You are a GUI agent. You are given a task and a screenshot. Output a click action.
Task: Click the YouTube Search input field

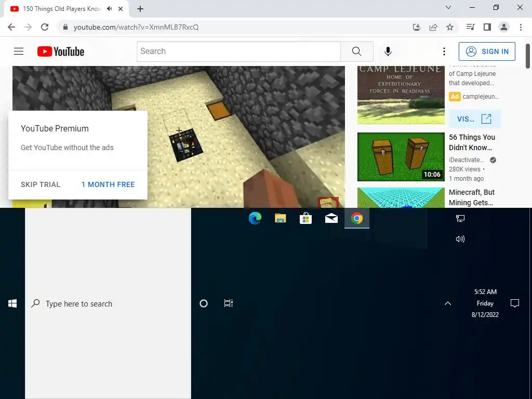[239, 51]
